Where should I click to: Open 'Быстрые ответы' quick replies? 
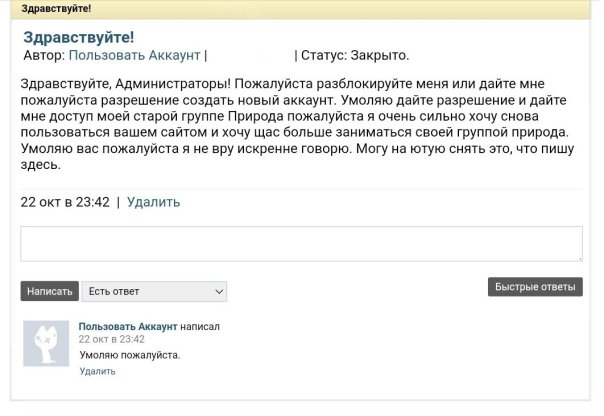[535, 287]
